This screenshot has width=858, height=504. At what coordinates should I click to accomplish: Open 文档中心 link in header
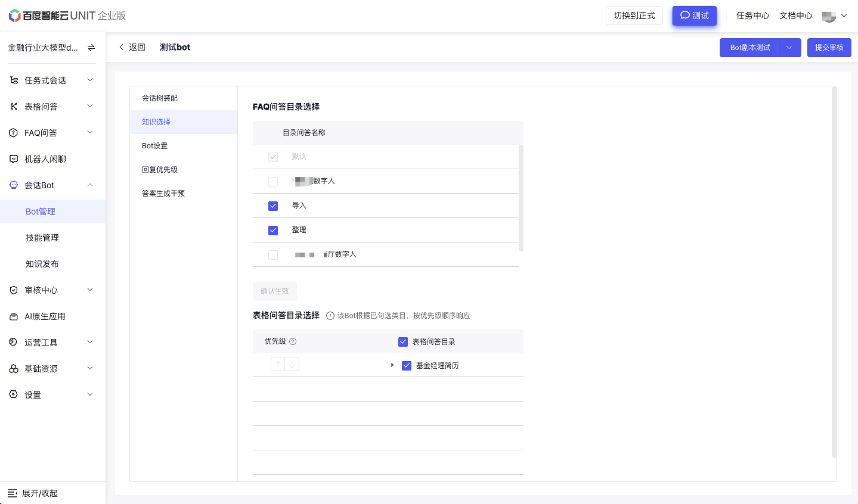[796, 15]
